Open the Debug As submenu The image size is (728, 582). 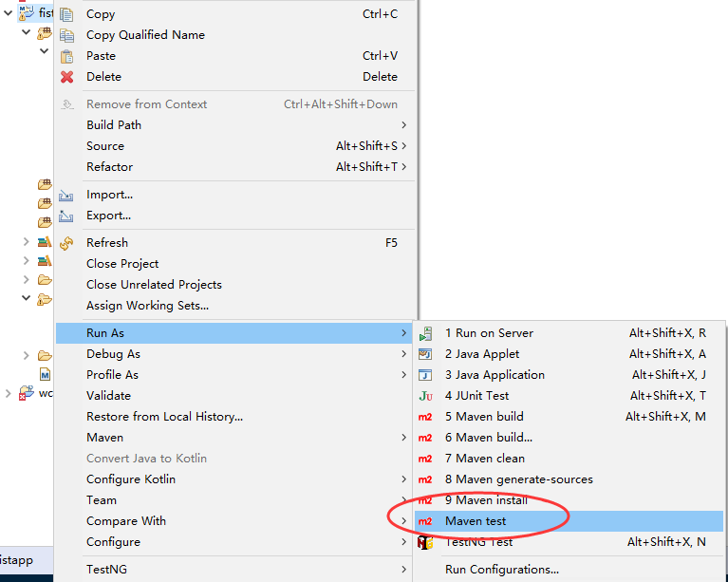coord(113,354)
